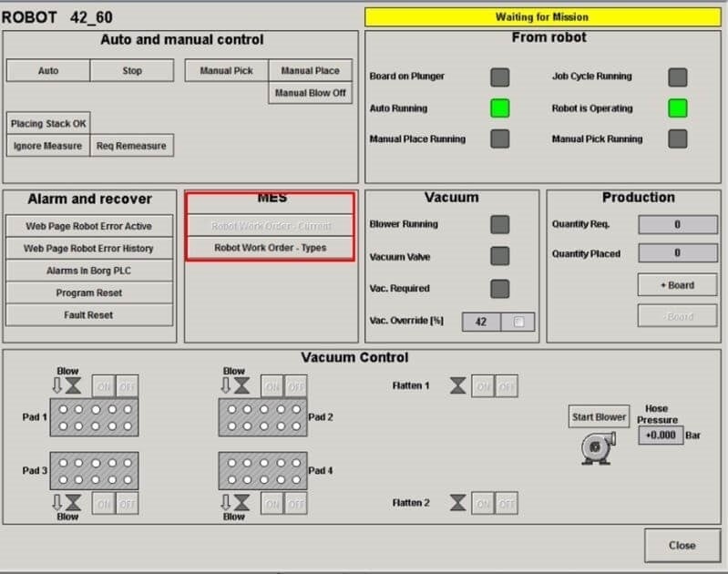Image resolution: width=728 pixels, height=574 pixels.
Task: Switch Flatten 2 ON
Action: (x=483, y=504)
